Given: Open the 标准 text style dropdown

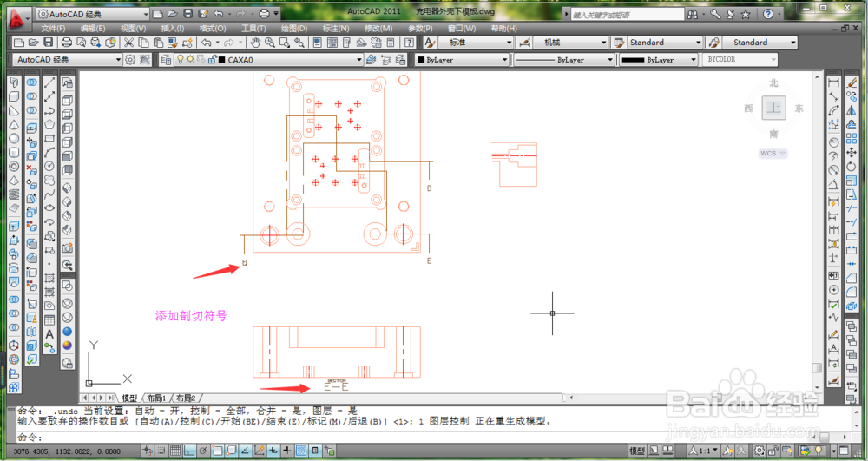Looking at the screenshot, I should click(x=510, y=43).
